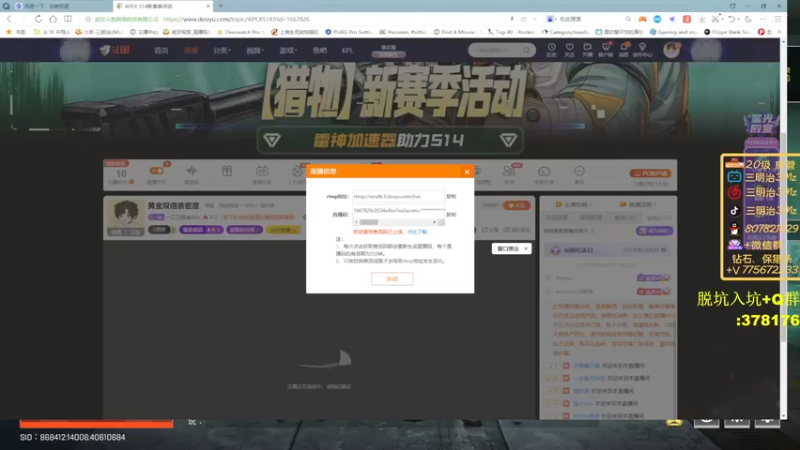Click the stream code horizontal scrollbar thumb
800x450 pixels.
(369, 222)
